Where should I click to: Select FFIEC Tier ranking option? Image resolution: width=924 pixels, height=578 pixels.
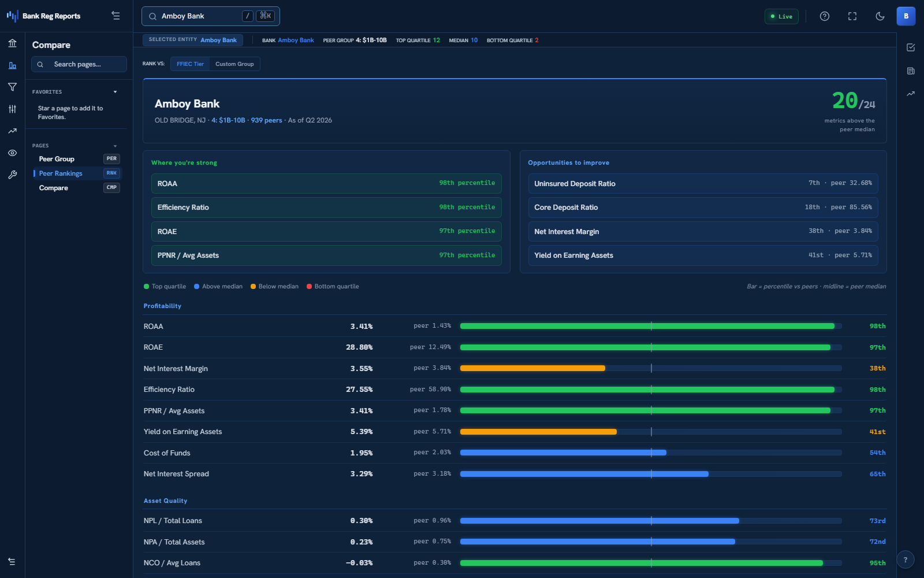(x=190, y=64)
